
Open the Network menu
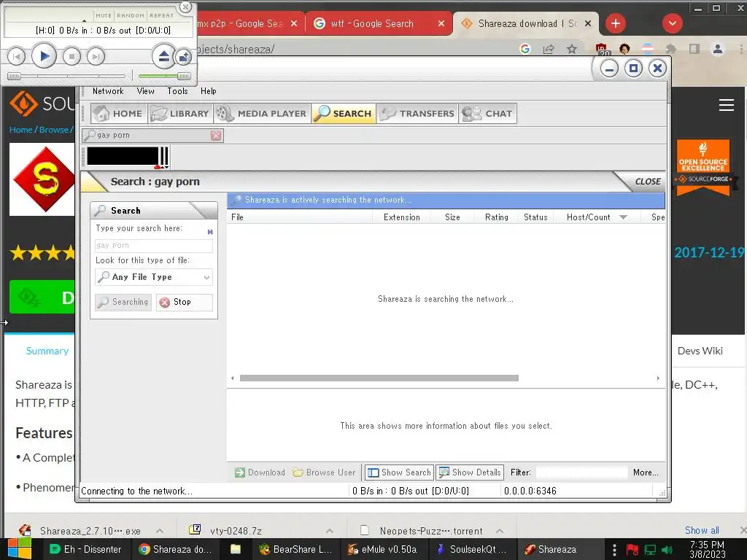108,91
